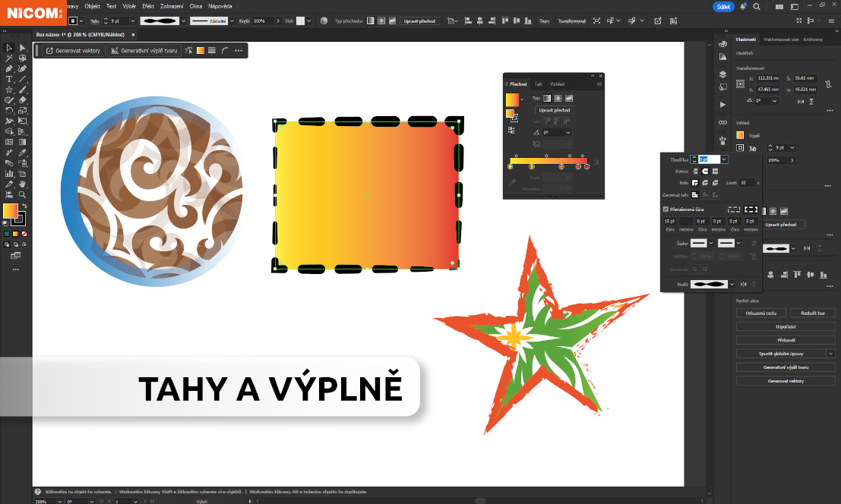
Task: Click the Odsazená cesta button
Action: [761, 313]
